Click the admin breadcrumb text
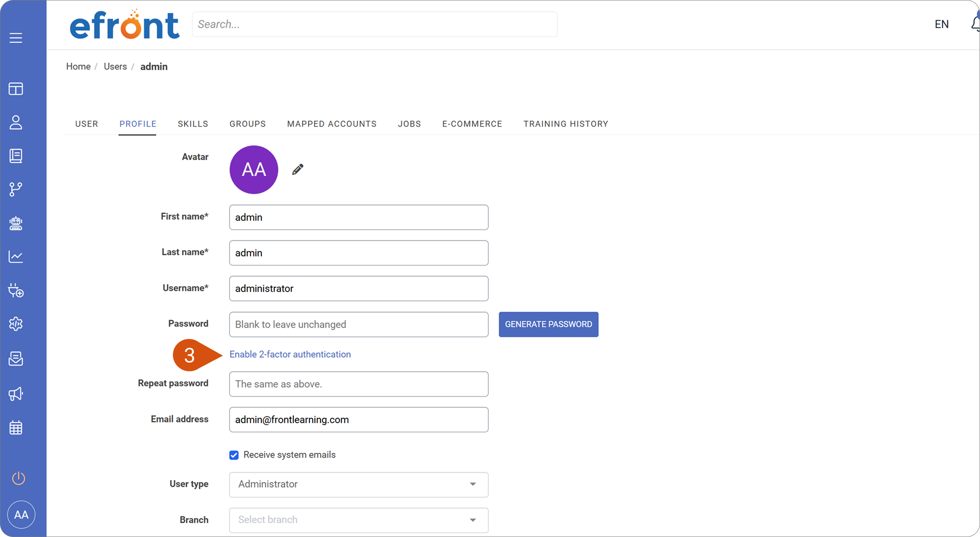 (x=154, y=66)
